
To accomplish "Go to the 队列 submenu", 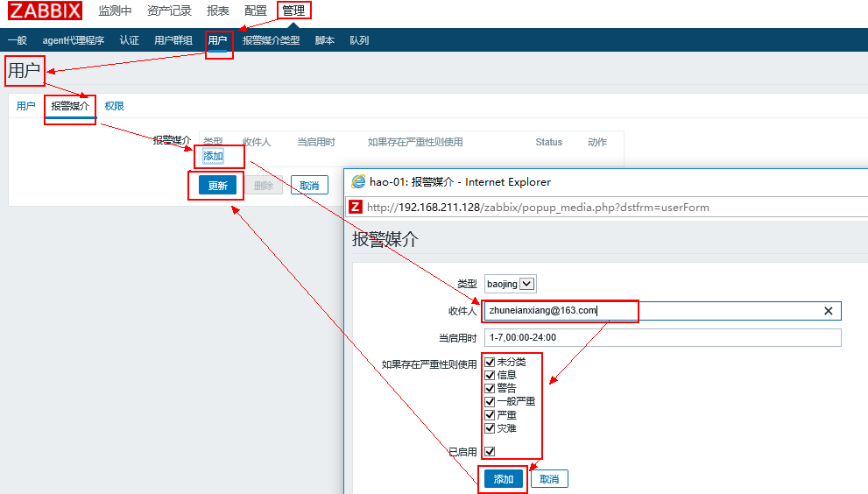I will [x=359, y=40].
